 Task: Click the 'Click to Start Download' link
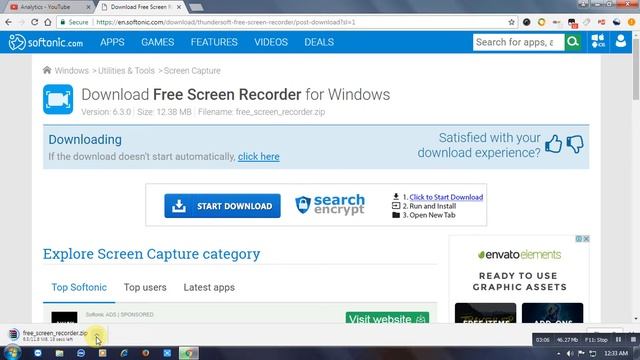point(446,197)
